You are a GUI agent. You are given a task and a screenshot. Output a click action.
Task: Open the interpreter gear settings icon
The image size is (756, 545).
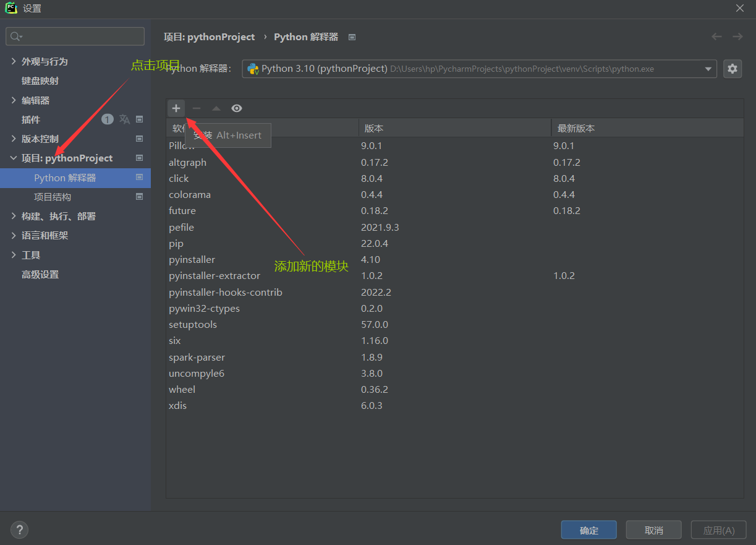[x=733, y=69]
